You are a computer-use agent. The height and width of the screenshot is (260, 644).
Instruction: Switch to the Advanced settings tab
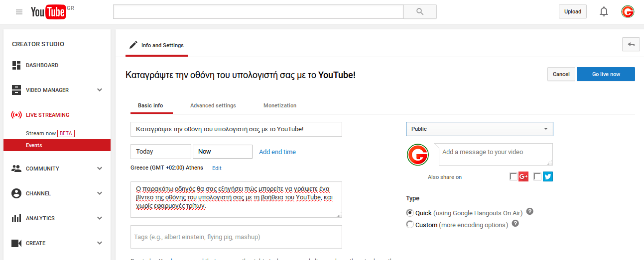[x=213, y=105]
